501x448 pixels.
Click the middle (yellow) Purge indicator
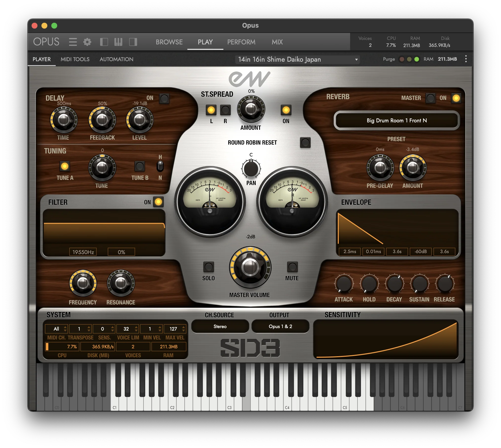(x=409, y=59)
